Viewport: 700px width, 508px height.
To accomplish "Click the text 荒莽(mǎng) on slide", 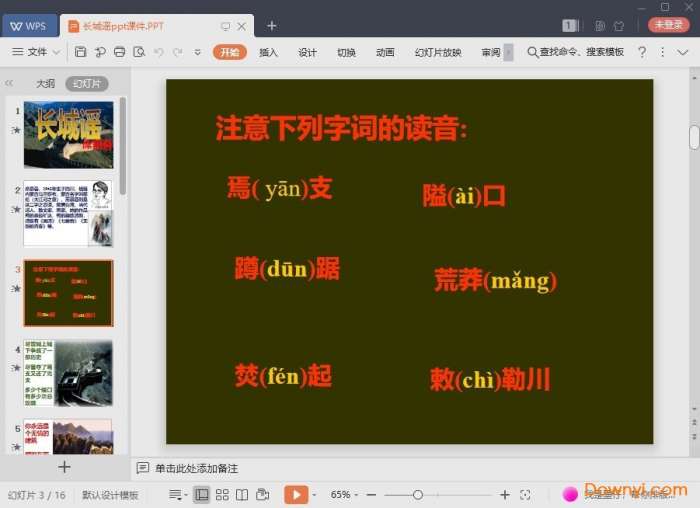I will coord(496,280).
